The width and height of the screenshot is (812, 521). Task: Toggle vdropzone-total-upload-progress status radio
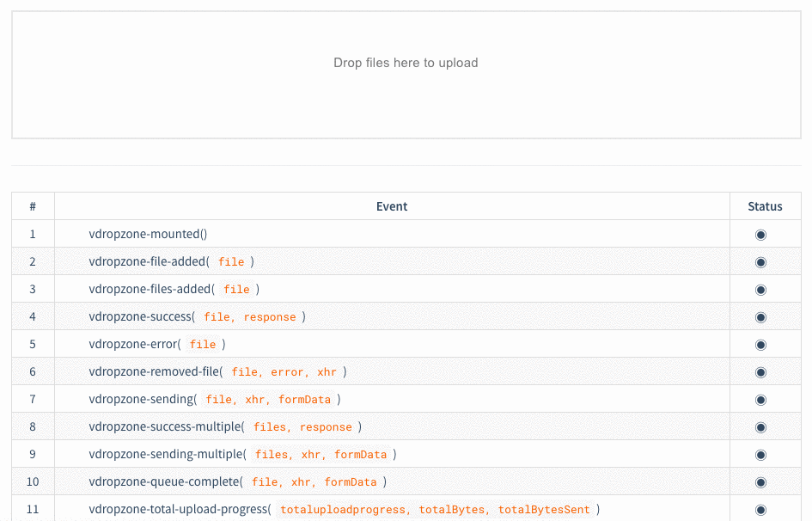coord(760,510)
